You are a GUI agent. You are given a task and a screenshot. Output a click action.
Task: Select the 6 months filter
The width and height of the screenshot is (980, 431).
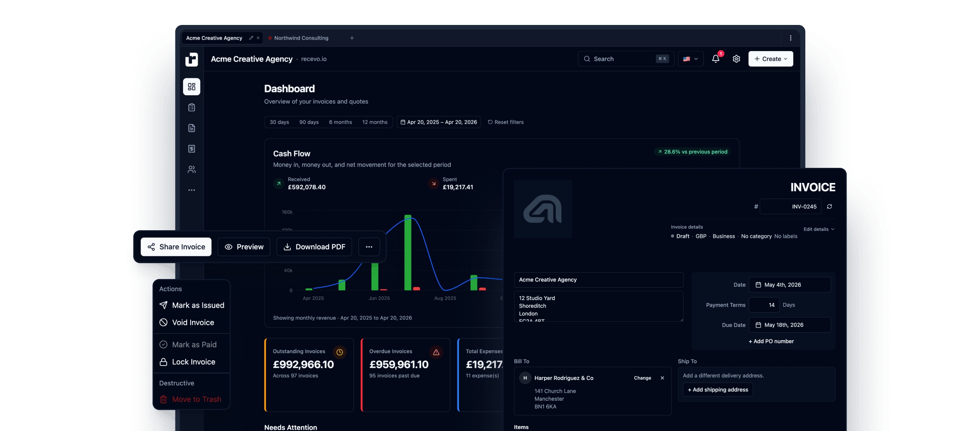(340, 122)
